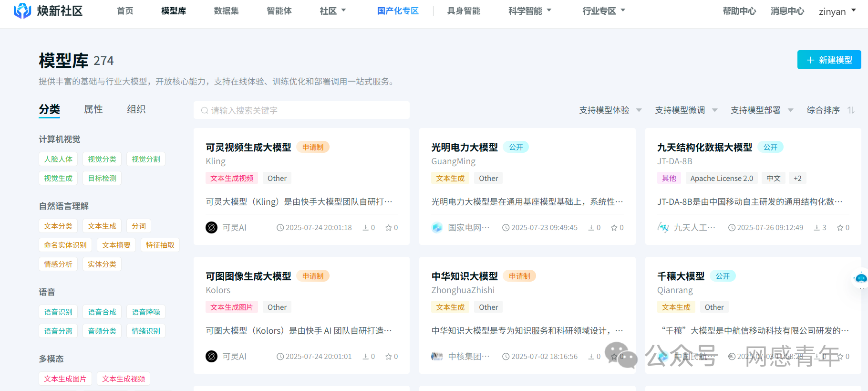Viewport: 868px width, 391px height.
Task: Select the 情感分析 category tag
Action: tap(58, 264)
